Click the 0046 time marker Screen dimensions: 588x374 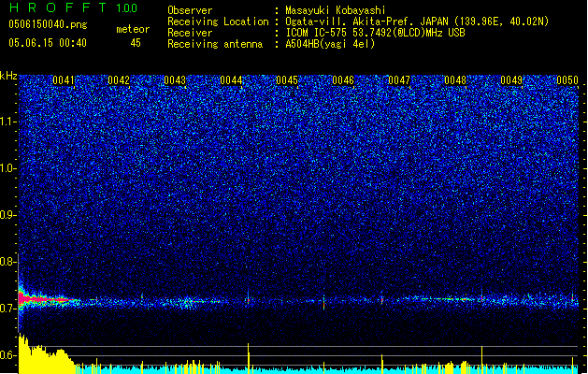coord(343,80)
